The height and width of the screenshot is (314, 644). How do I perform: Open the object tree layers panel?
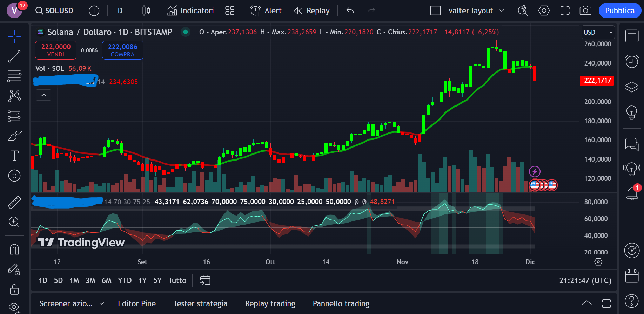632,87
